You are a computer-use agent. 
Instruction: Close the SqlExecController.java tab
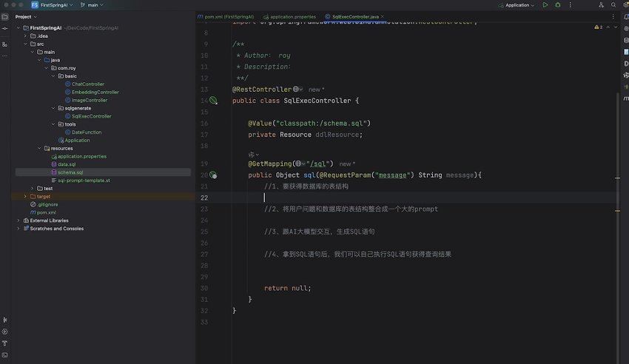click(383, 17)
